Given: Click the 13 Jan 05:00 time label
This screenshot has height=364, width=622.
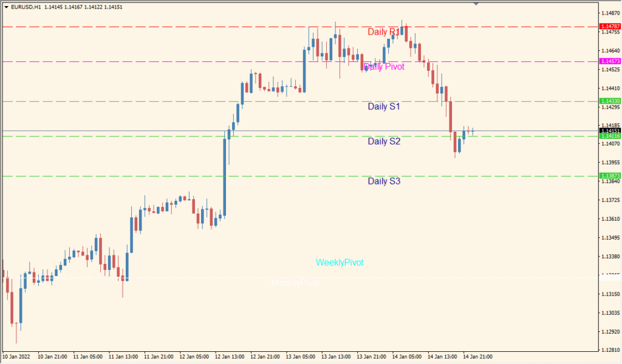Looking at the screenshot, I should point(300,357).
